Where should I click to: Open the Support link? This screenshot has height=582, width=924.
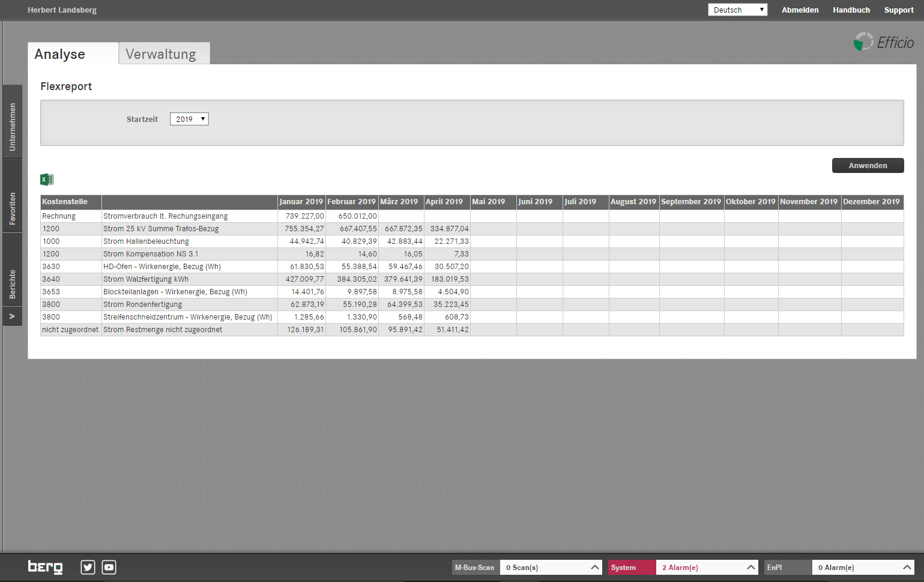pos(898,10)
